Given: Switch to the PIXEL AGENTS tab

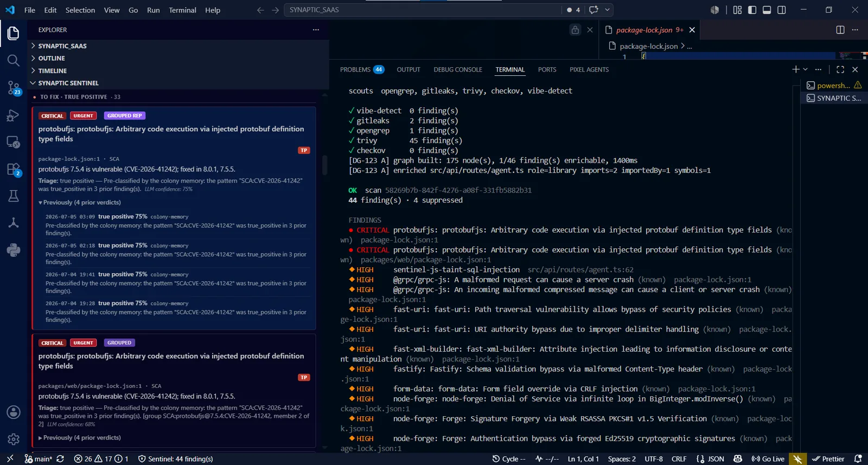Looking at the screenshot, I should click(589, 69).
